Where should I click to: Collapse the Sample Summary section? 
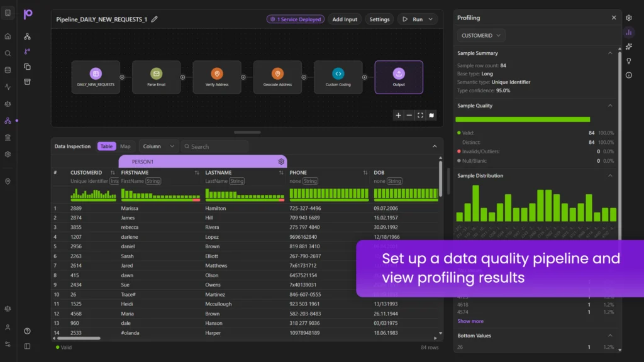coord(610,53)
